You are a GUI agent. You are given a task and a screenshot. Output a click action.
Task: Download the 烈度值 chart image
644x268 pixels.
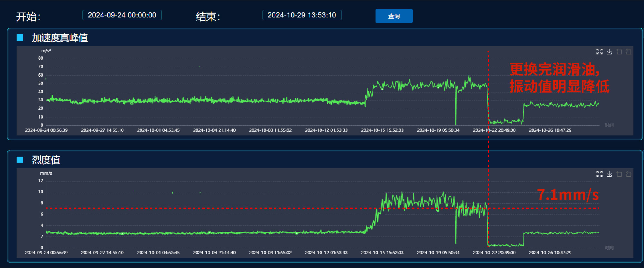click(609, 174)
